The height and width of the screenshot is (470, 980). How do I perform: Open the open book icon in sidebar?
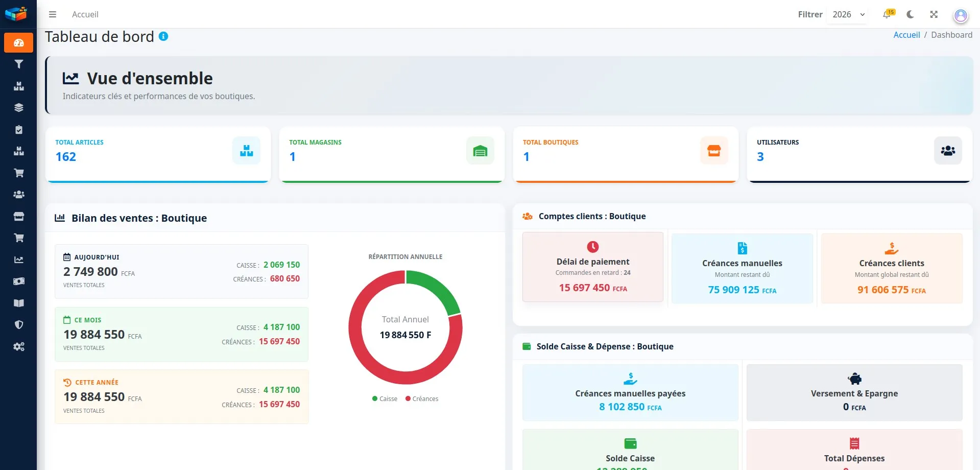(19, 303)
